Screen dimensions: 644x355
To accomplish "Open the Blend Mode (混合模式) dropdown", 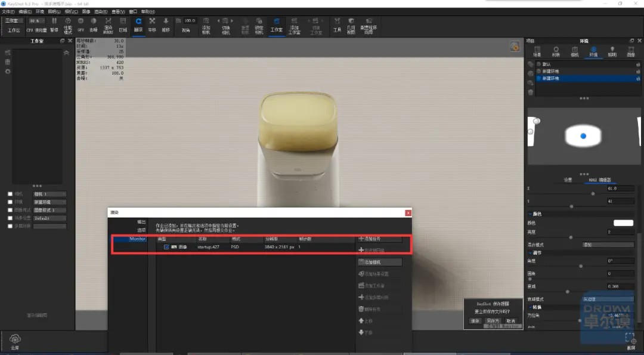I will pos(608,245).
